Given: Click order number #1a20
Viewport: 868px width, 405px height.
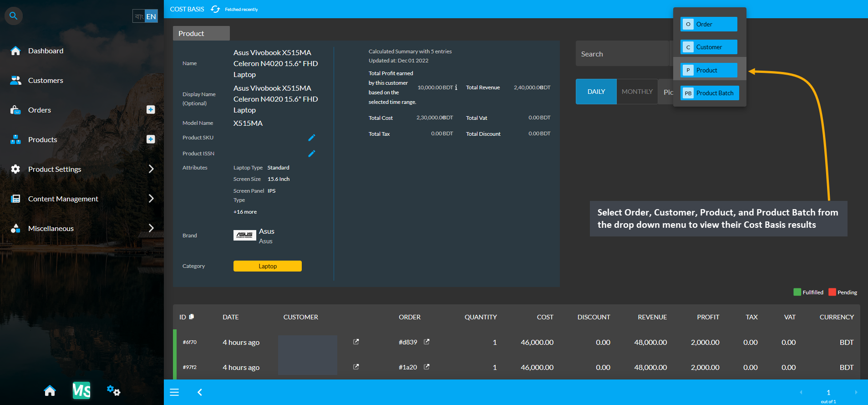Looking at the screenshot, I should (408, 367).
